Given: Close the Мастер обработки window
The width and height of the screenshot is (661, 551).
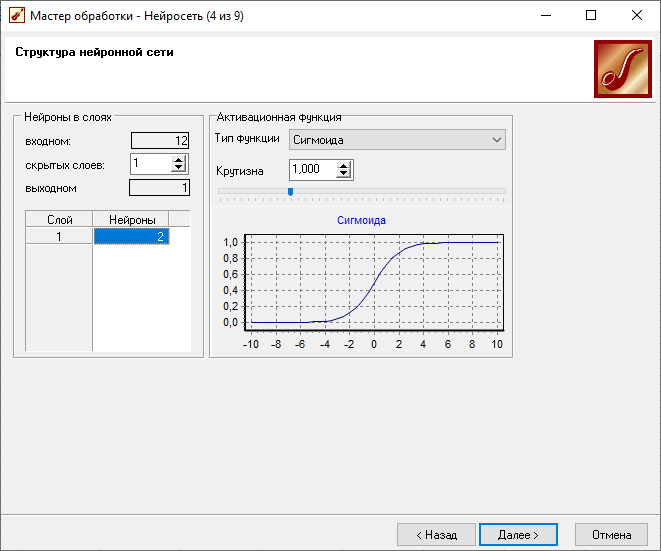Looking at the screenshot, I should 637,16.
